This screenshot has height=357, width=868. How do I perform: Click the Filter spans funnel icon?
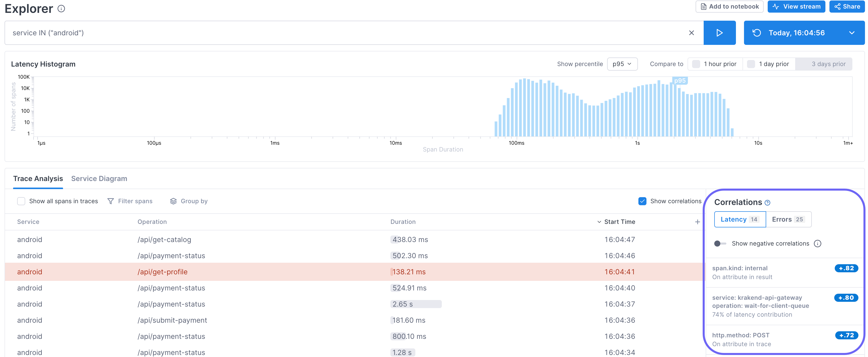(111, 201)
